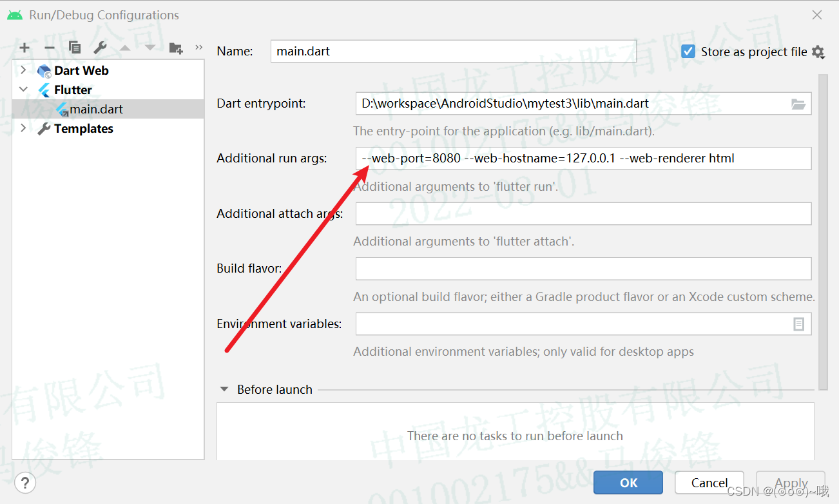Create new folder in configurations toolbar
This screenshot has width=839, height=504.
[176, 48]
